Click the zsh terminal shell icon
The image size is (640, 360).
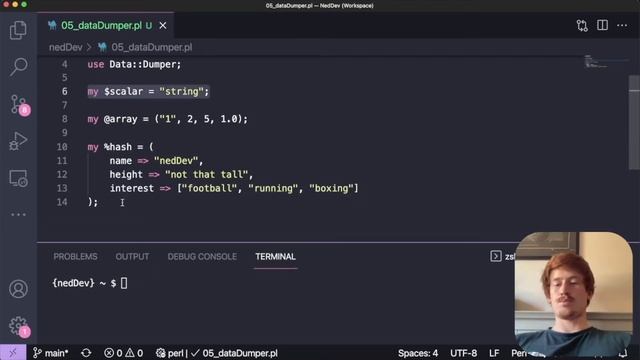[496, 256]
